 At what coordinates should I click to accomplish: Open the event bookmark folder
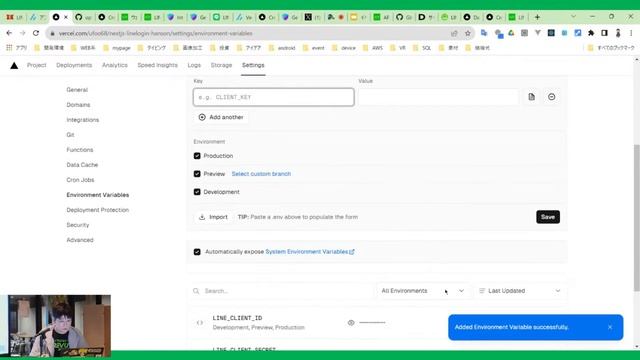pyautogui.click(x=314, y=48)
